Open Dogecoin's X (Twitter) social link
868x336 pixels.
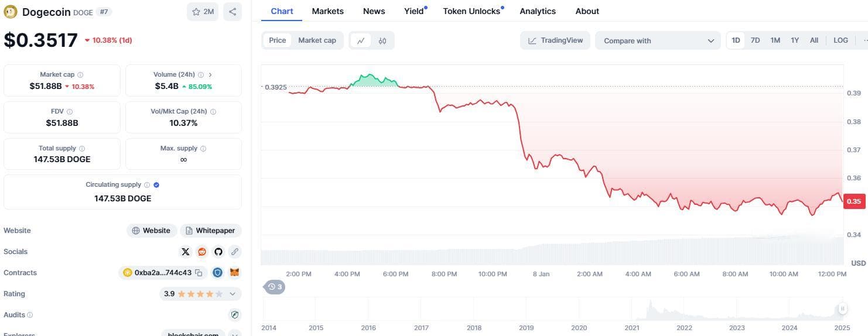[186, 252]
